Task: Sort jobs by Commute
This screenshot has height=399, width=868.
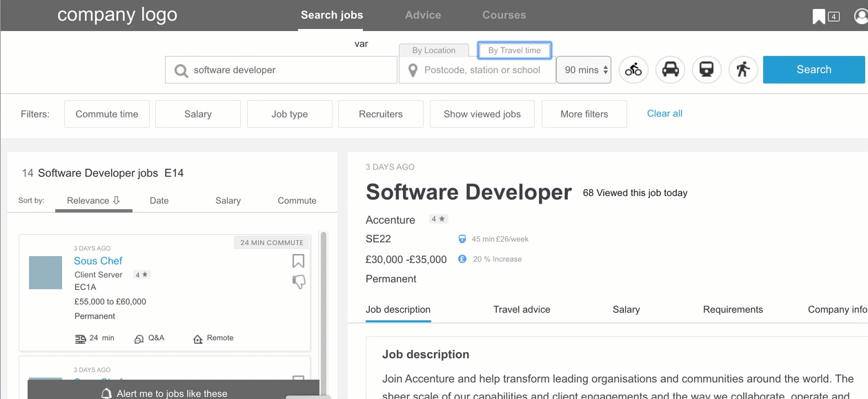Action: click(x=297, y=201)
